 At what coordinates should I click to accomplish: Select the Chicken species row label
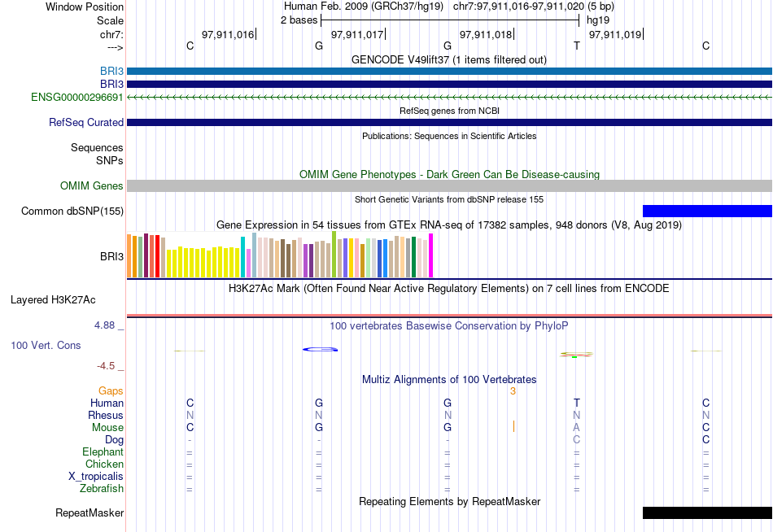tap(104, 464)
